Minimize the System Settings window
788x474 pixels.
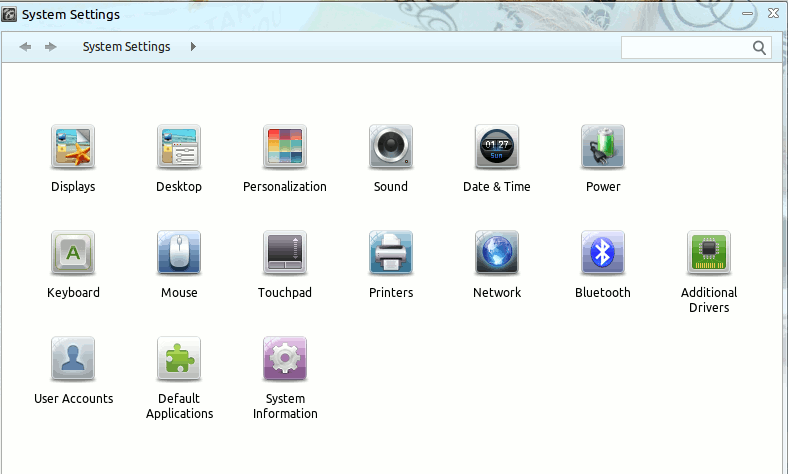(x=748, y=14)
